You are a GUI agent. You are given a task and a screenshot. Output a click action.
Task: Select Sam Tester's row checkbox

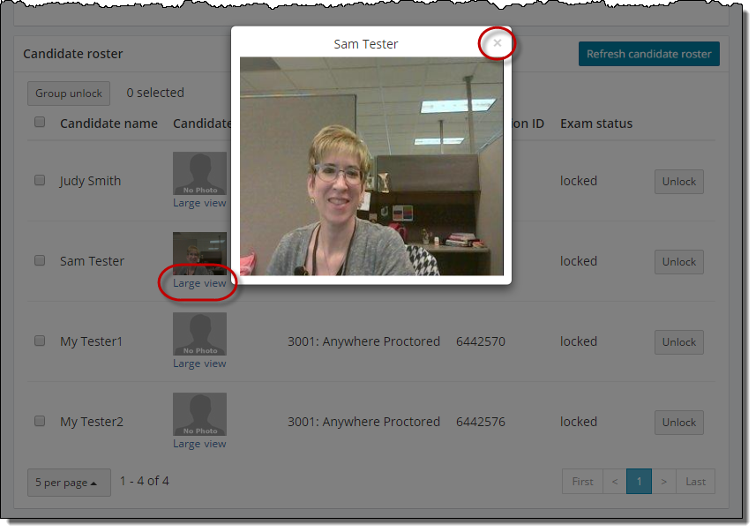[x=40, y=261]
